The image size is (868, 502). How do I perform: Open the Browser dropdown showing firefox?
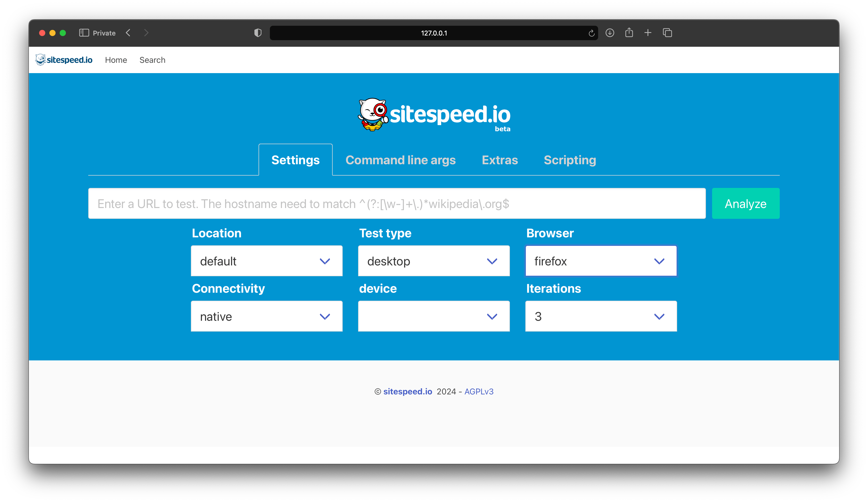(x=601, y=261)
